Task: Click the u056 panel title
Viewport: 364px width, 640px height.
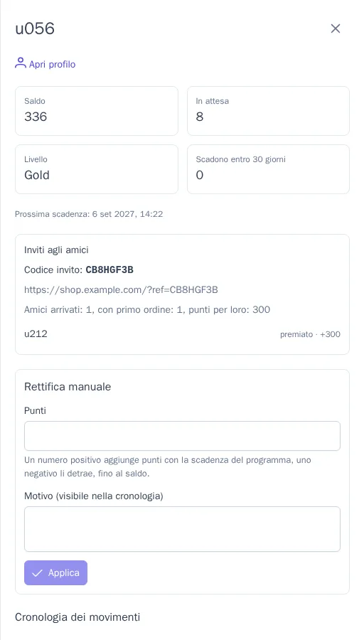Action: (35, 28)
